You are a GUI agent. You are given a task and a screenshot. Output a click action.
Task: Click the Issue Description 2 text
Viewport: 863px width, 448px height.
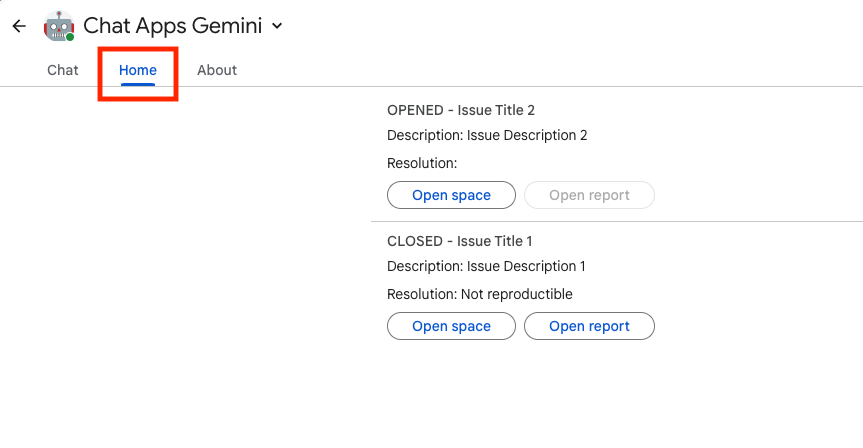487,135
